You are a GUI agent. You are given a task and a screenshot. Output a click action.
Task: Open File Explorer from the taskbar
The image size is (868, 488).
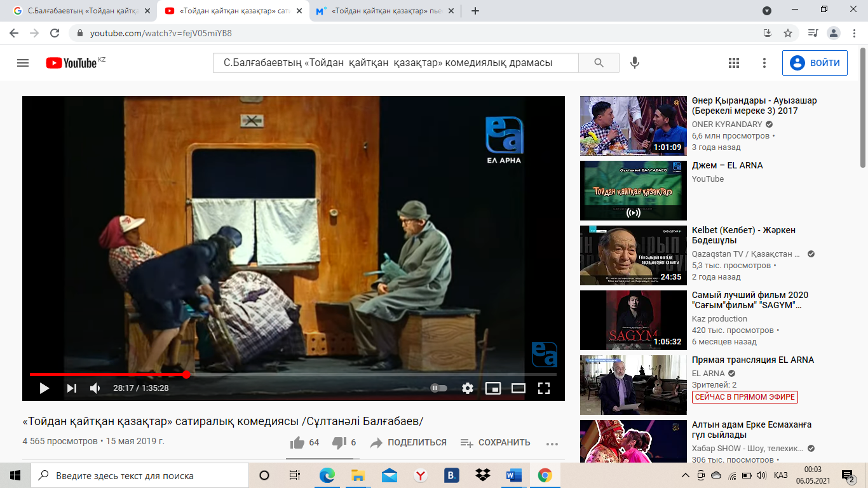click(358, 475)
